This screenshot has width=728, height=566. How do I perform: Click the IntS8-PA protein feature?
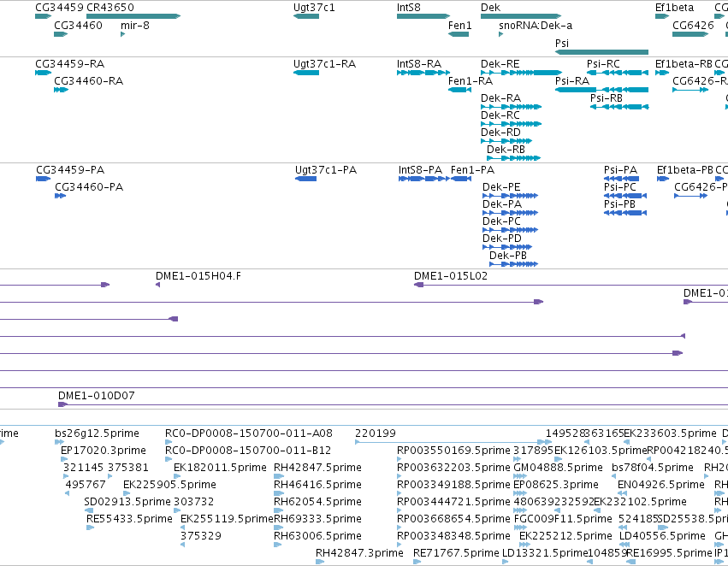tap(424, 179)
